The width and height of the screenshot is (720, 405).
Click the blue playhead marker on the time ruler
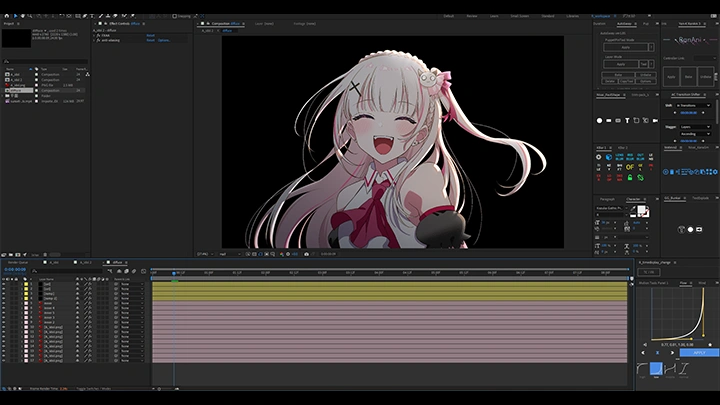[174, 273]
